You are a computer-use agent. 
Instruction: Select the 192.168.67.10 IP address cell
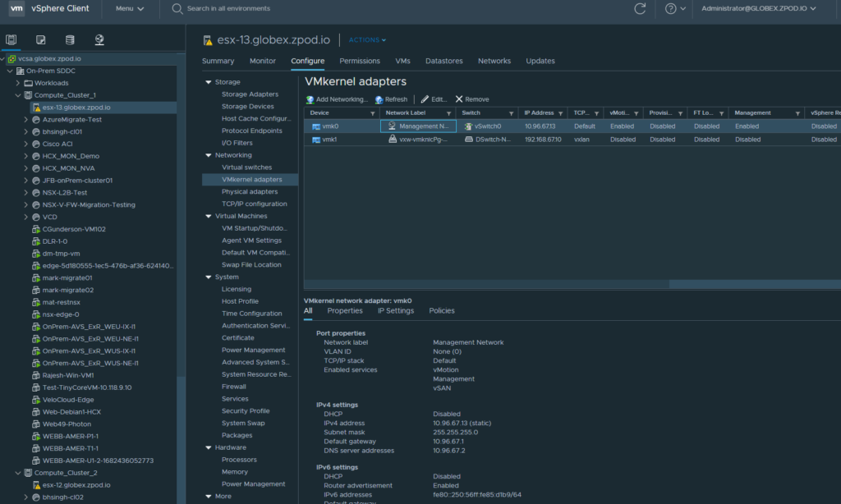coord(543,140)
